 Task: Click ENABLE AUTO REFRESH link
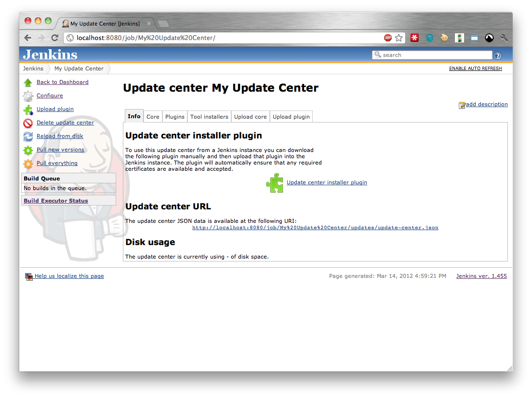point(475,68)
